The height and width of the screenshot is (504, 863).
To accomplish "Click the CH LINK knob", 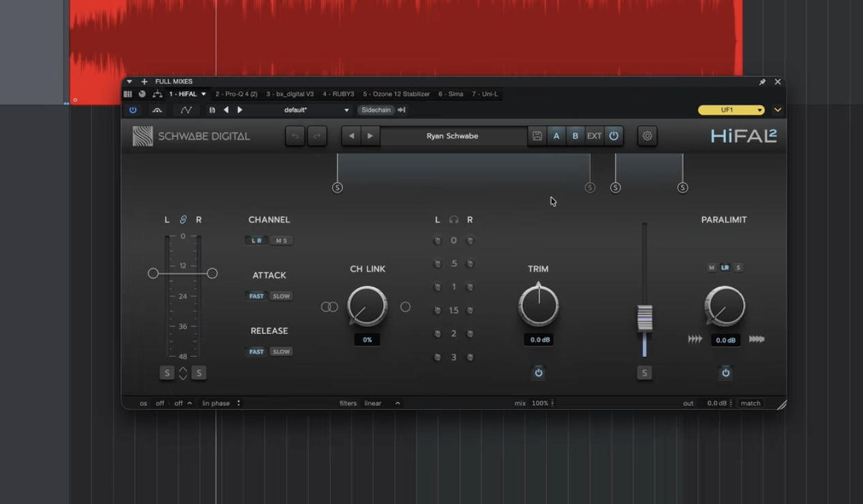I will pyautogui.click(x=367, y=306).
